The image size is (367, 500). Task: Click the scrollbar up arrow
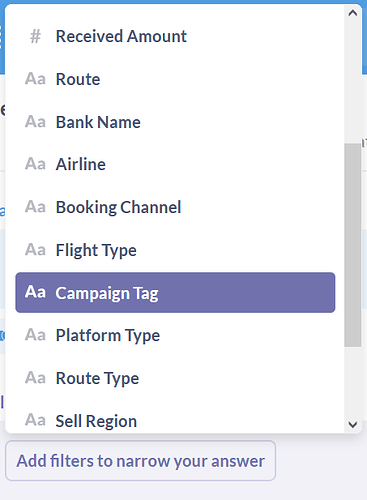click(353, 13)
